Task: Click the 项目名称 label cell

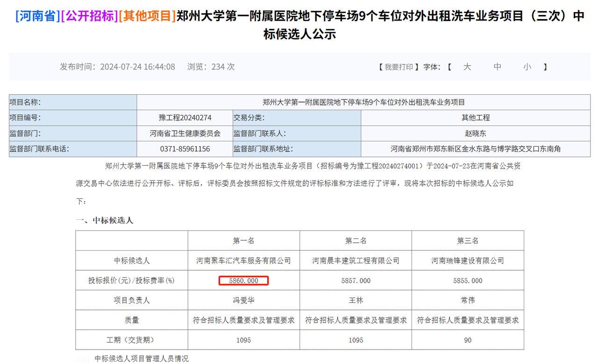Action: 73,102
